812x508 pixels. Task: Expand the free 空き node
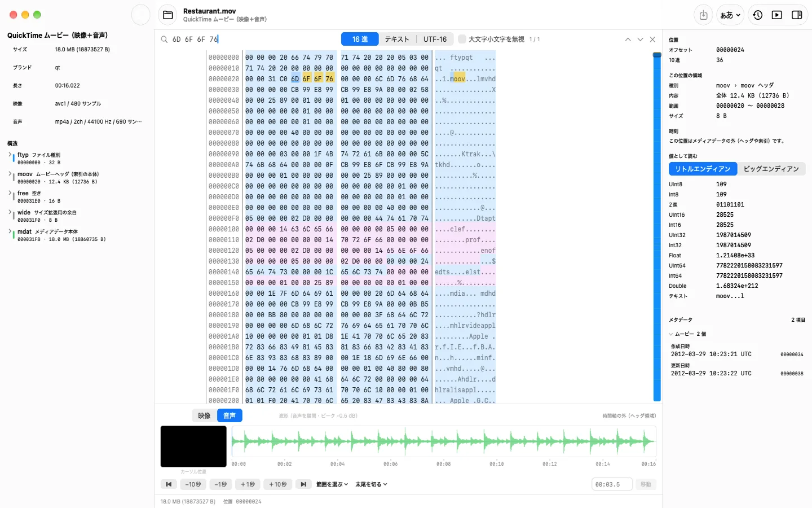point(10,193)
